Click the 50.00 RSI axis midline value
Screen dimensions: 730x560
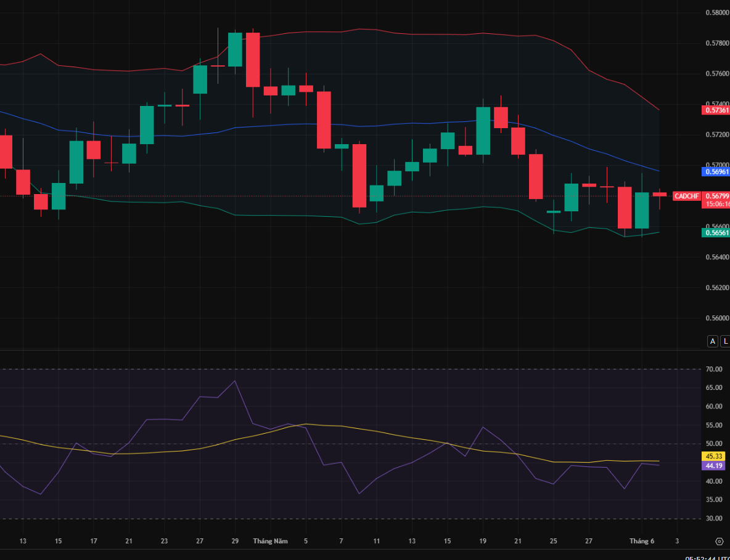(x=714, y=444)
